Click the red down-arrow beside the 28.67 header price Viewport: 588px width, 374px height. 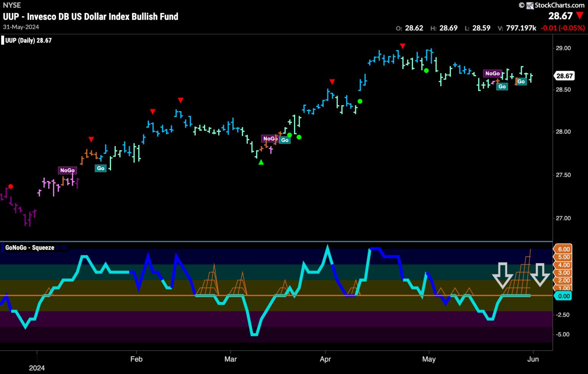[580, 16]
